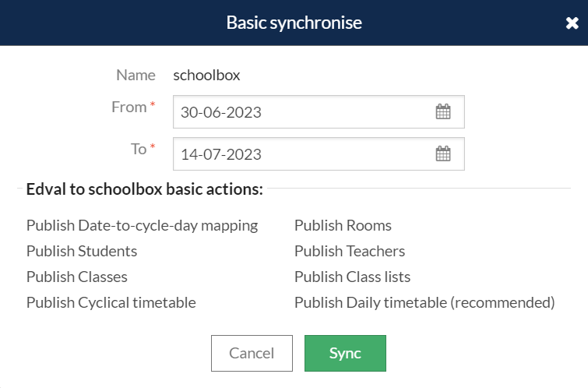The image size is (588, 388).
Task: Open the To date calendar picker
Action: [443, 153]
